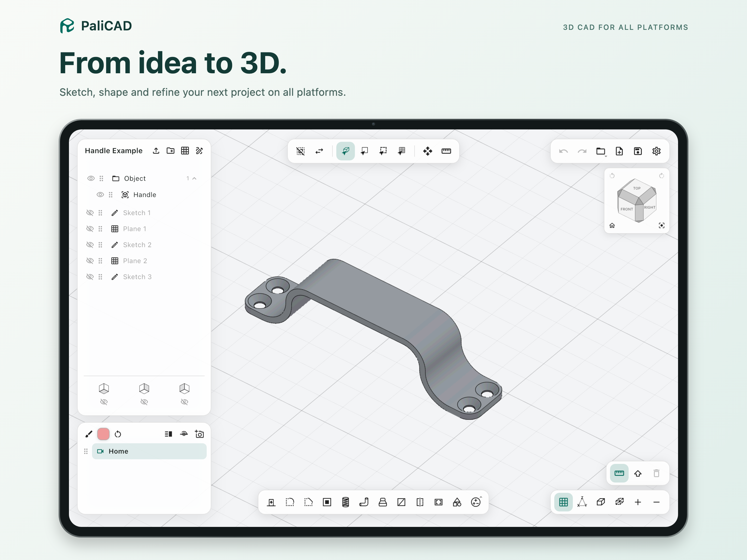Show hidden Plane 2 via eye icon
The height and width of the screenshot is (560, 747).
pyautogui.click(x=90, y=261)
